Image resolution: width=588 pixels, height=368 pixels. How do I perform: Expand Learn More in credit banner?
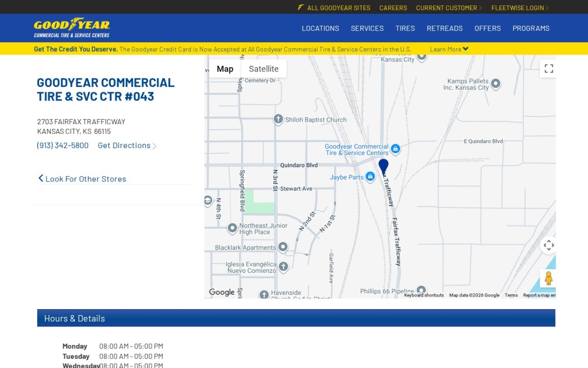(x=449, y=49)
